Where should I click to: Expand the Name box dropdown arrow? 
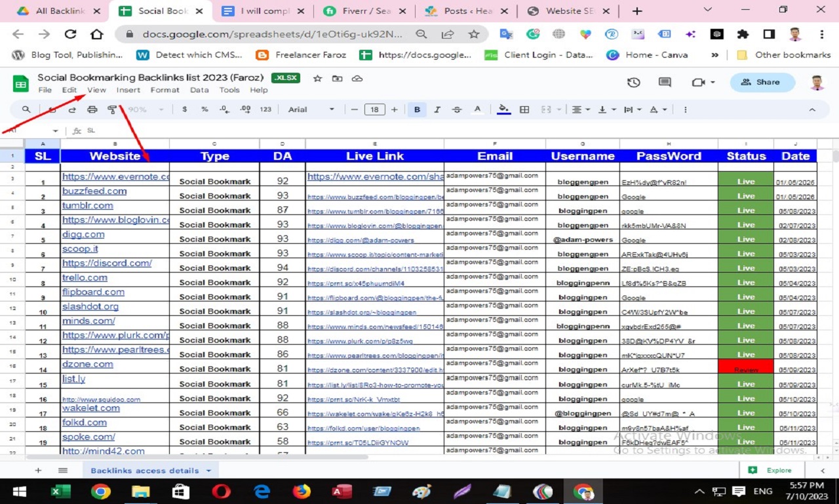click(x=55, y=131)
